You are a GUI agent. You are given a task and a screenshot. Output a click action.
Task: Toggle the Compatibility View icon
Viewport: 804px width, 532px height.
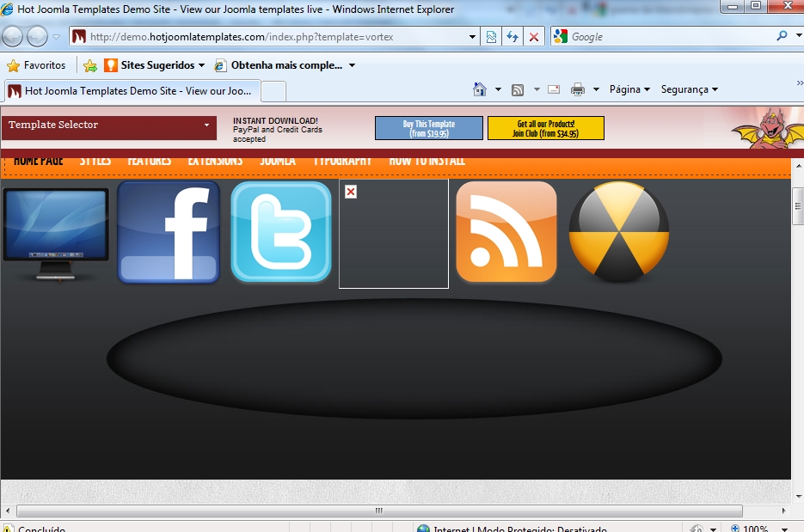click(x=491, y=37)
